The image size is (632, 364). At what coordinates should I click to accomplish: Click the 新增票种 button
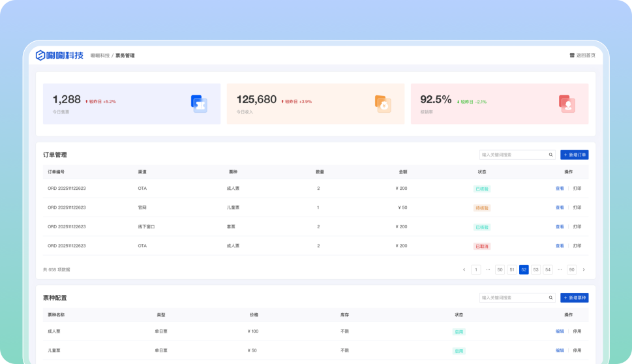tap(574, 297)
